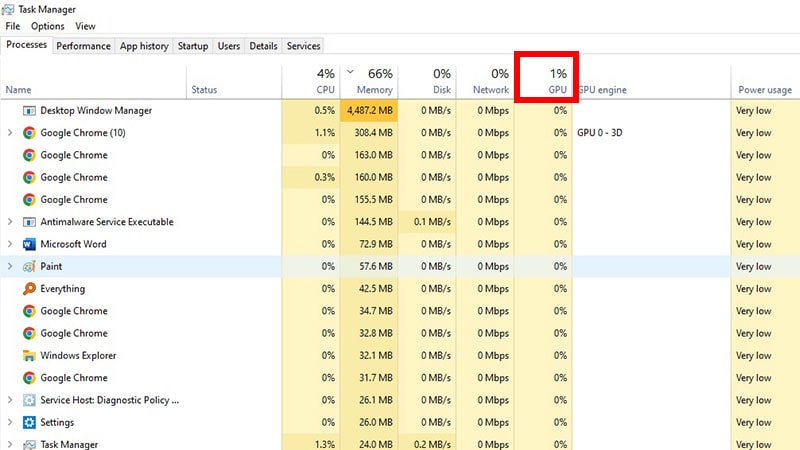Switch to the App history tab
Viewport: 800px width, 450px height.
tap(144, 46)
